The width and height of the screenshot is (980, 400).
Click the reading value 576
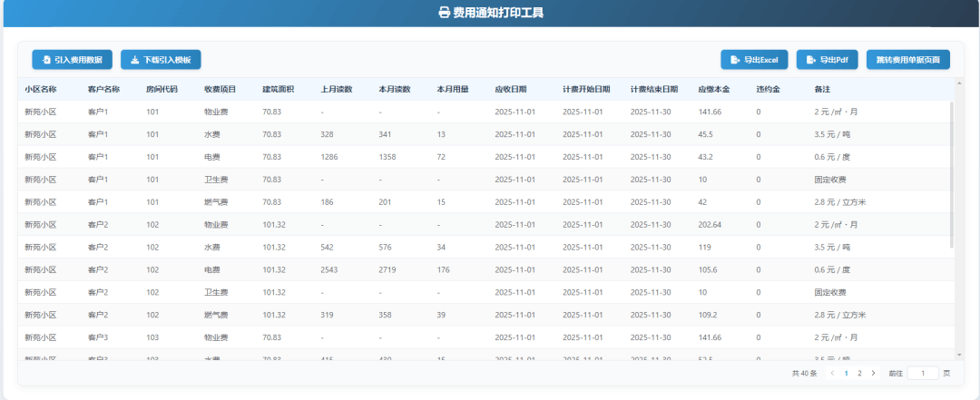[385, 247]
